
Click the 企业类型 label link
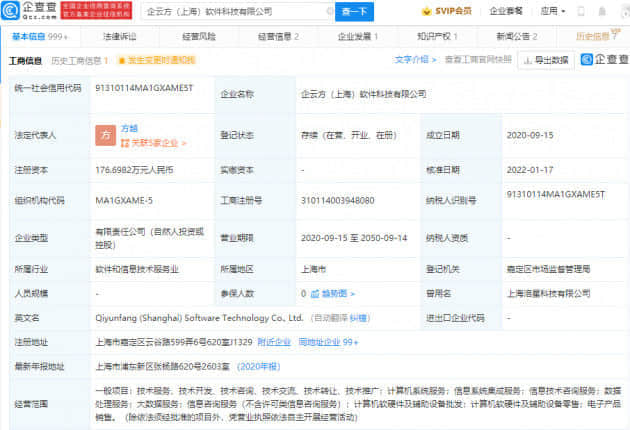pyautogui.click(x=31, y=238)
